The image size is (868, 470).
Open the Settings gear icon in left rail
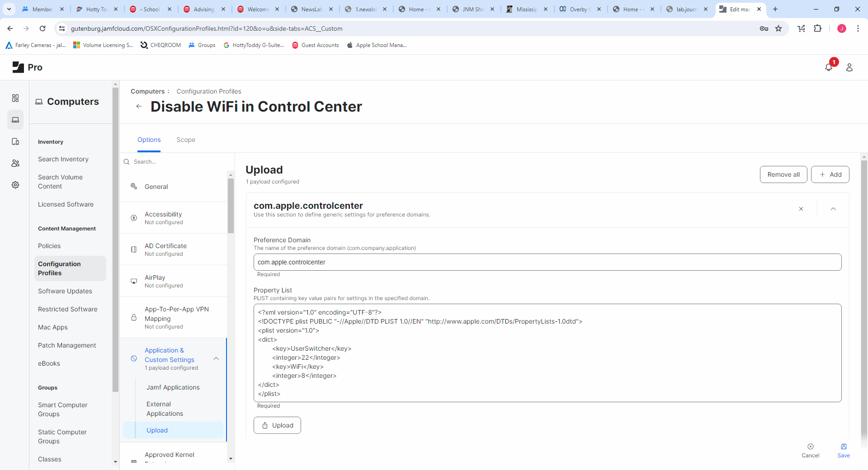tap(15, 185)
